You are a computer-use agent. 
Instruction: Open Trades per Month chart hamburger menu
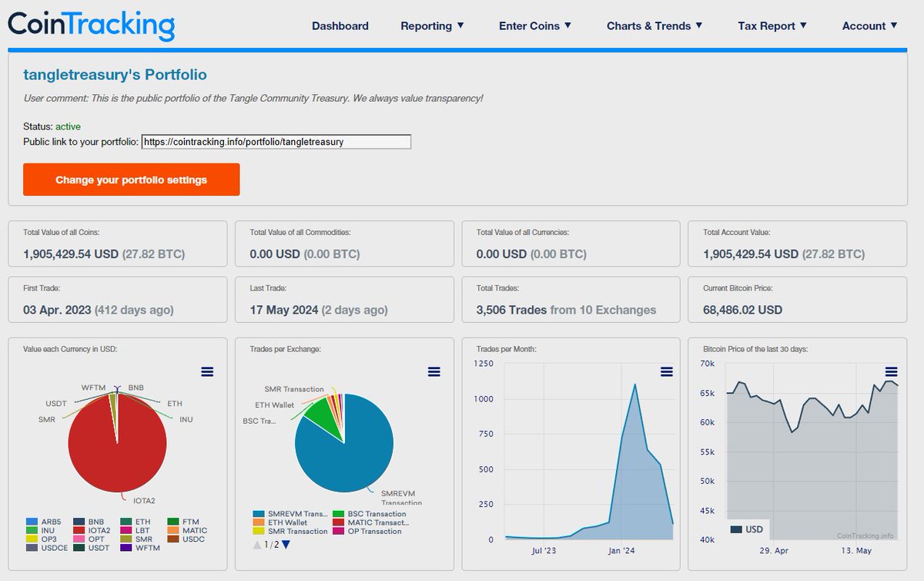667,371
